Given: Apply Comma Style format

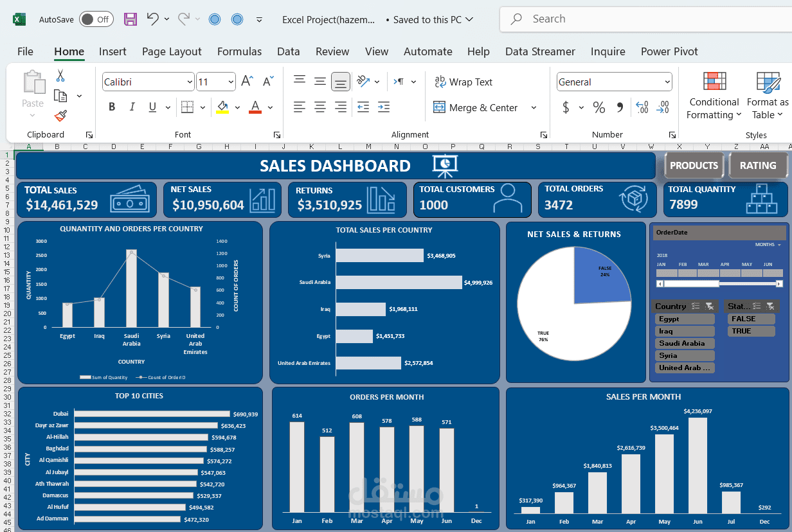Looking at the screenshot, I should (x=620, y=107).
